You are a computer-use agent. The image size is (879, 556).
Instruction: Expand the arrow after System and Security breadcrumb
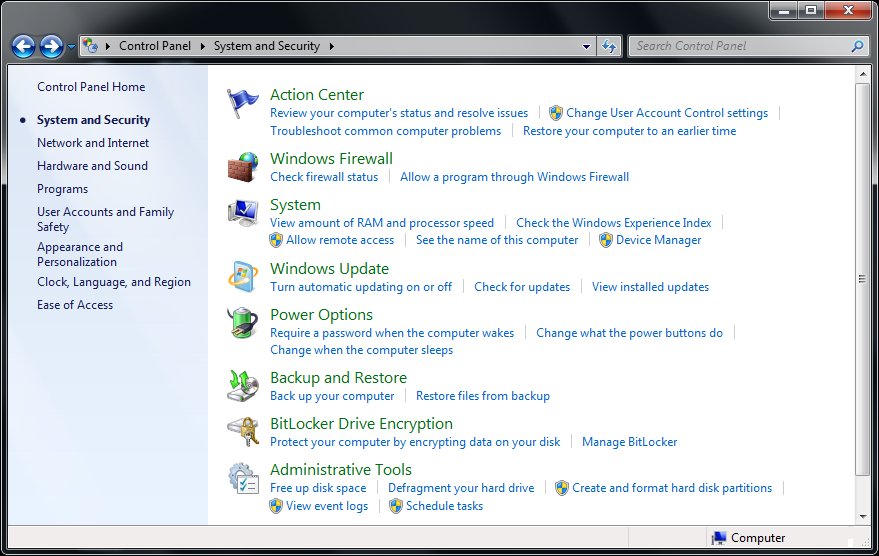(331, 46)
